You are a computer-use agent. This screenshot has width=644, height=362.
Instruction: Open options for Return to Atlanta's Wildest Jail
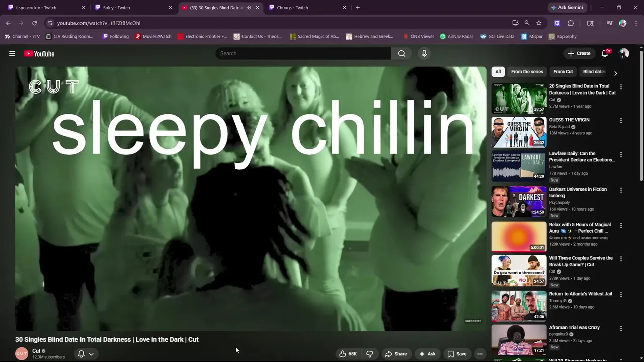(621, 295)
